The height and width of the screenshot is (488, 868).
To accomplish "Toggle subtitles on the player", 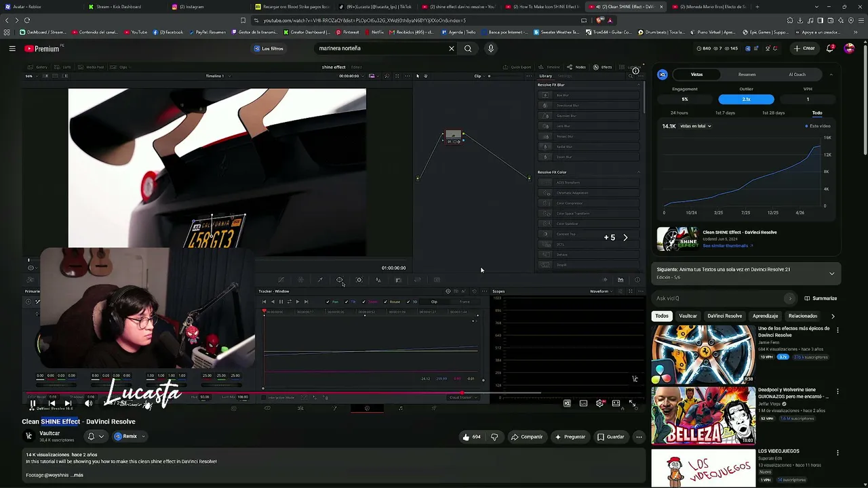I will 583,403.
